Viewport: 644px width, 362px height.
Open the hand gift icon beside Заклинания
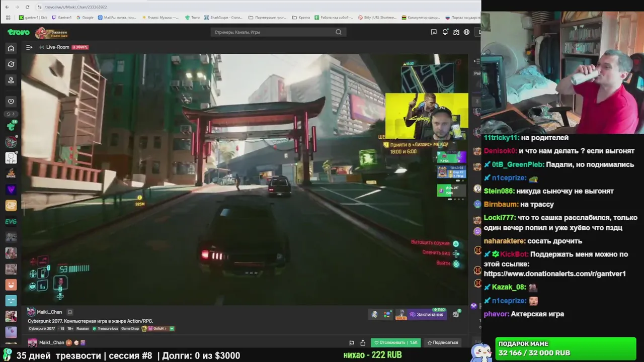(x=456, y=315)
